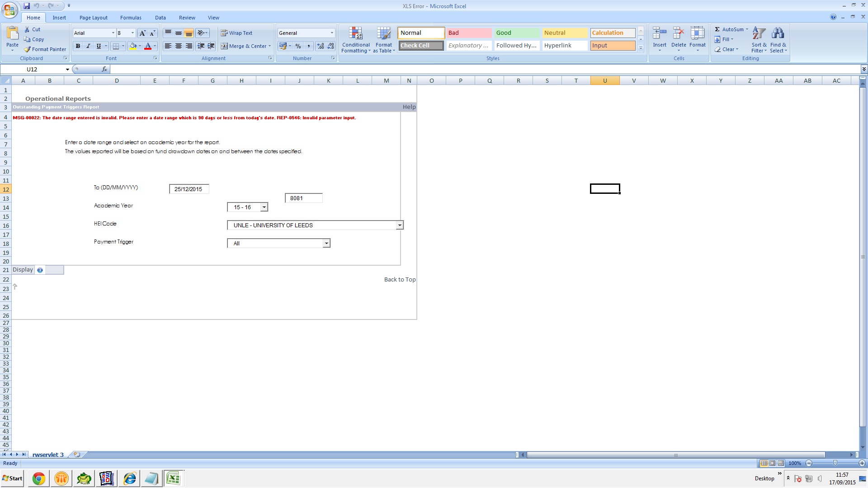
Task: Toggle Italic formatting
Action: coord(88,46)
